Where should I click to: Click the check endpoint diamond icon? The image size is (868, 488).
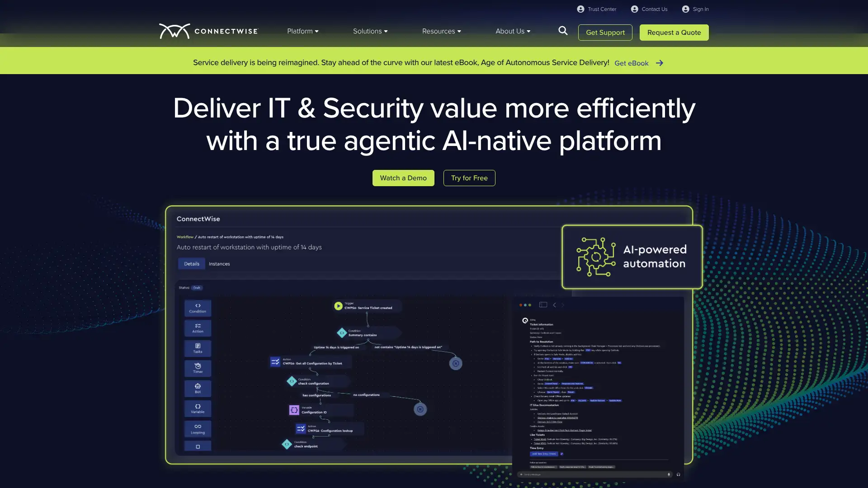[x=287, y=444]
